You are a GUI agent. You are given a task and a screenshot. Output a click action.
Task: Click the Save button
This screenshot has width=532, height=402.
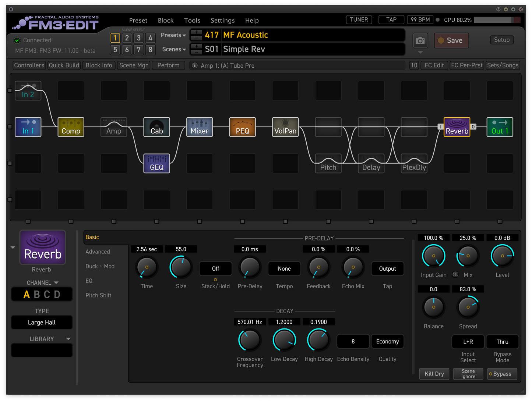click(x=451, y=40)
